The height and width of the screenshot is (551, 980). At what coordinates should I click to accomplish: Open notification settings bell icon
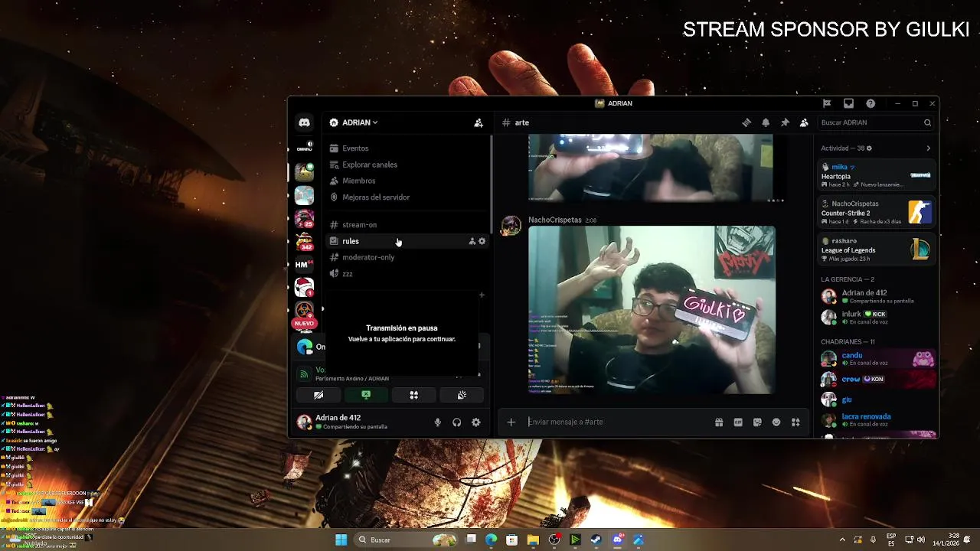tap(766, 122)
